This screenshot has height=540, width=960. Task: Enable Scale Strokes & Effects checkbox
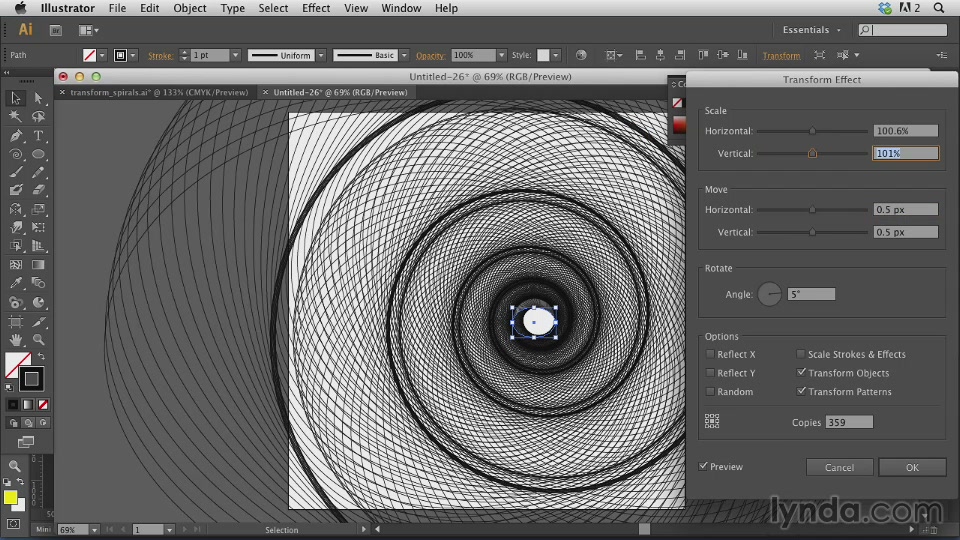(x=801, y=354)
